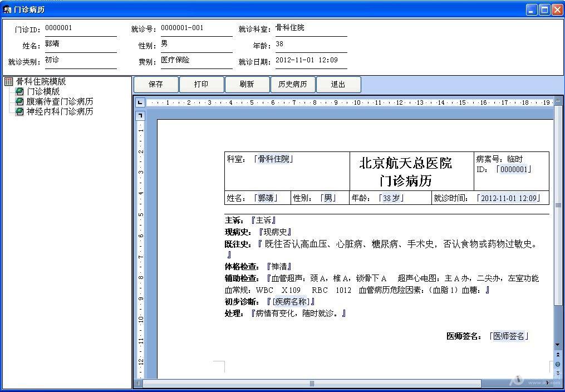Click the book icon beside 腹痛待查门诊病历
The height and width of the screenshot is (392, 565).
point(19,101)
